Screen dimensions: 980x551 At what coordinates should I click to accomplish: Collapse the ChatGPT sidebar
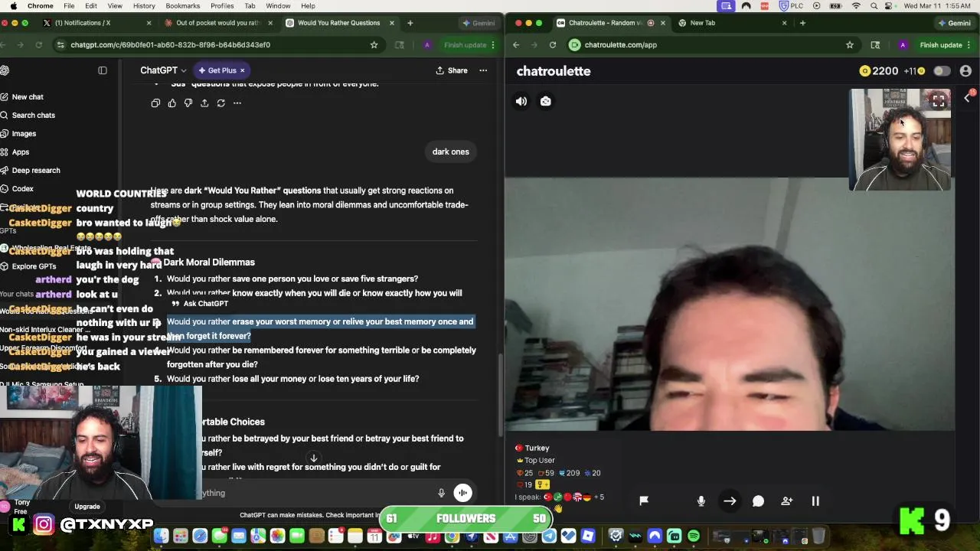click(103, 70)
